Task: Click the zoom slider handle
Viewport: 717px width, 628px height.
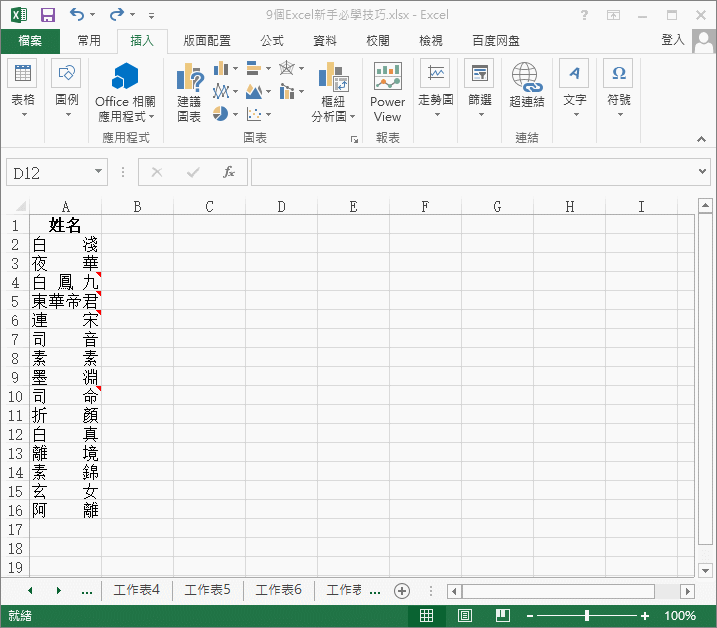Action: 587,616
